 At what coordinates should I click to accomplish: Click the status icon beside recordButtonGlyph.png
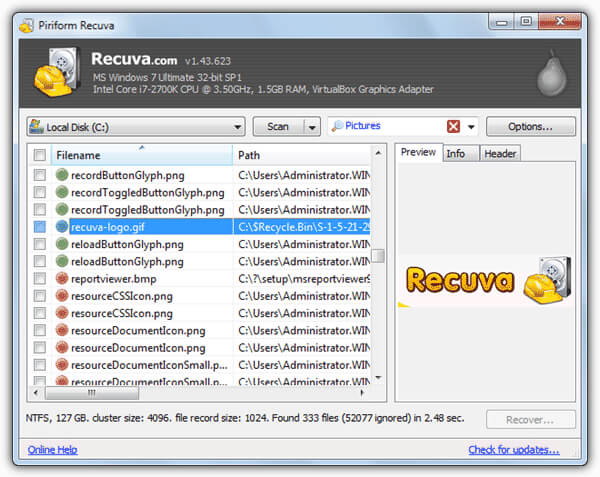click(62, 175)
